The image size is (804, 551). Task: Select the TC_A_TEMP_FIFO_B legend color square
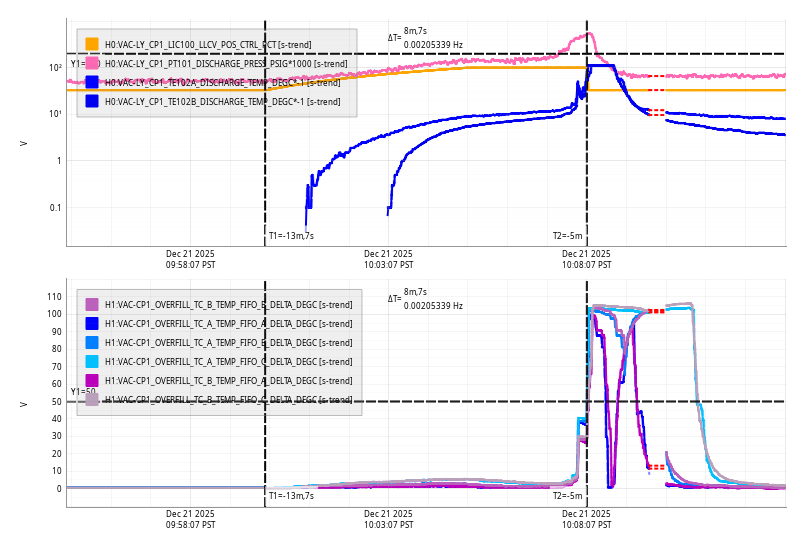pyautogui.click(x=92, y=342)
